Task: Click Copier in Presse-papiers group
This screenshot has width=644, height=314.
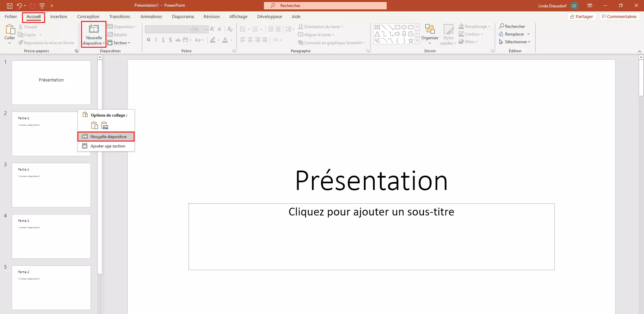Action: pos(27,35)
